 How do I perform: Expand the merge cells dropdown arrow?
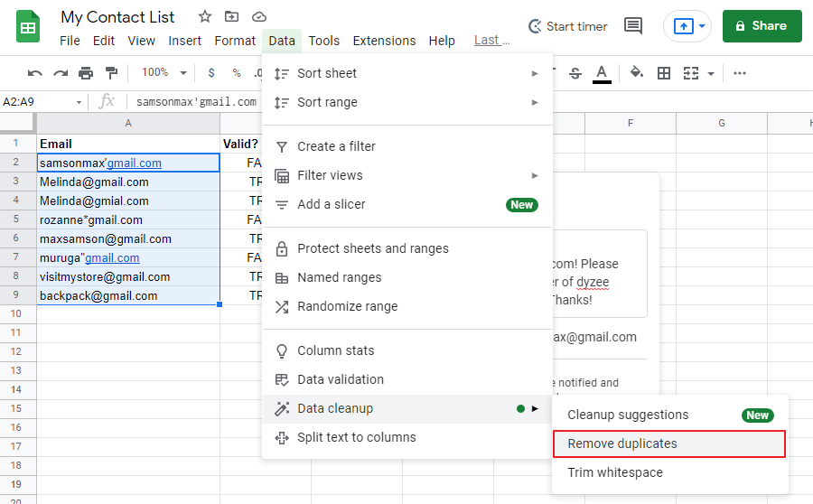click(x=711, y=74)
